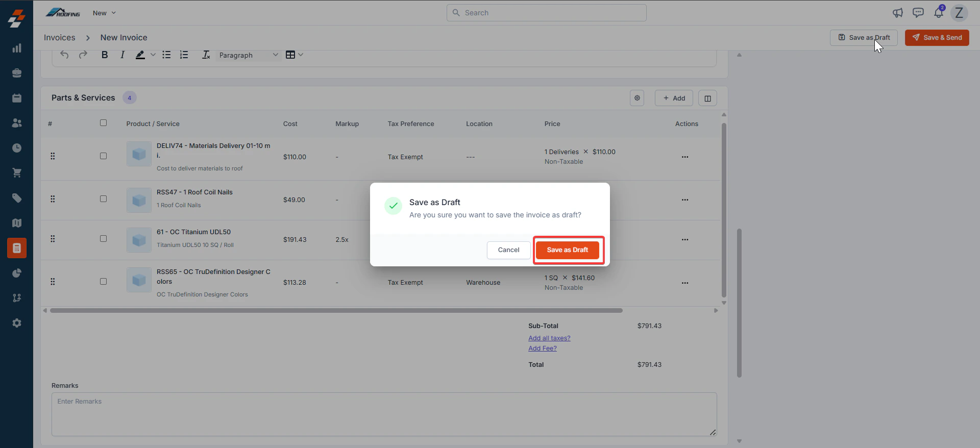This screenshot has width=980, height=448.
Task: Grab the drag handle of RSS47 row
Action: [53, 199]
